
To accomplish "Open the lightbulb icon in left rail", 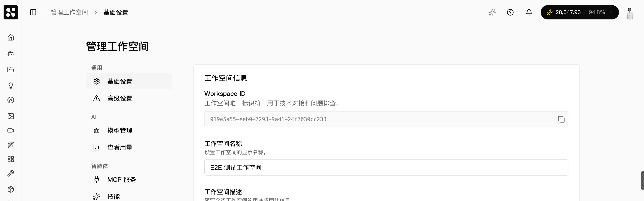I will click(11, 86).
